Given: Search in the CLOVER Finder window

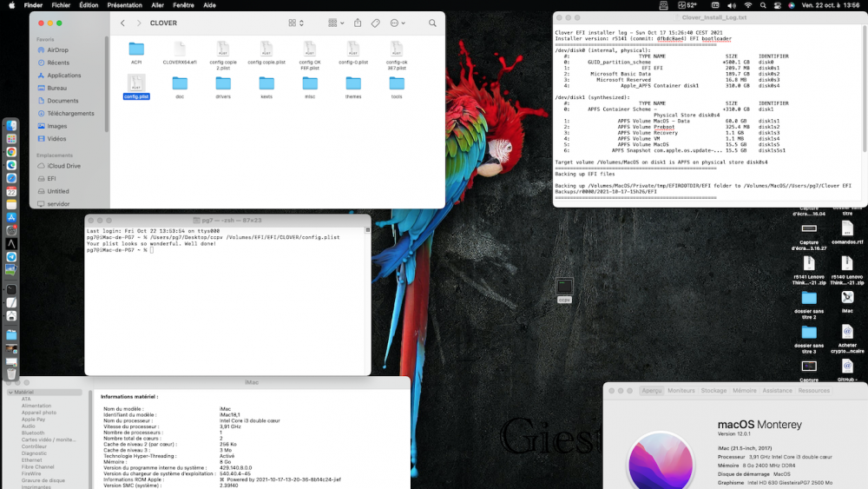Looking at the screenshot, I should point(432,23).
